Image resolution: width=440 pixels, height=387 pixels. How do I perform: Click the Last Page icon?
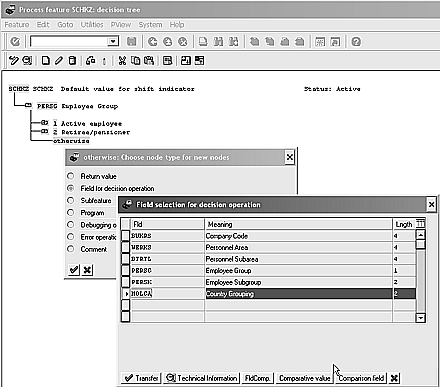click(300, 42)
